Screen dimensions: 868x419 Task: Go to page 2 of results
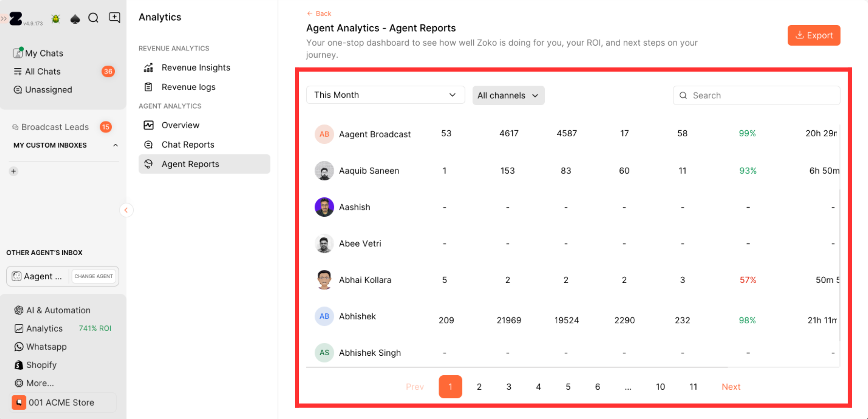pyautogui.click(x=479, y=387)
